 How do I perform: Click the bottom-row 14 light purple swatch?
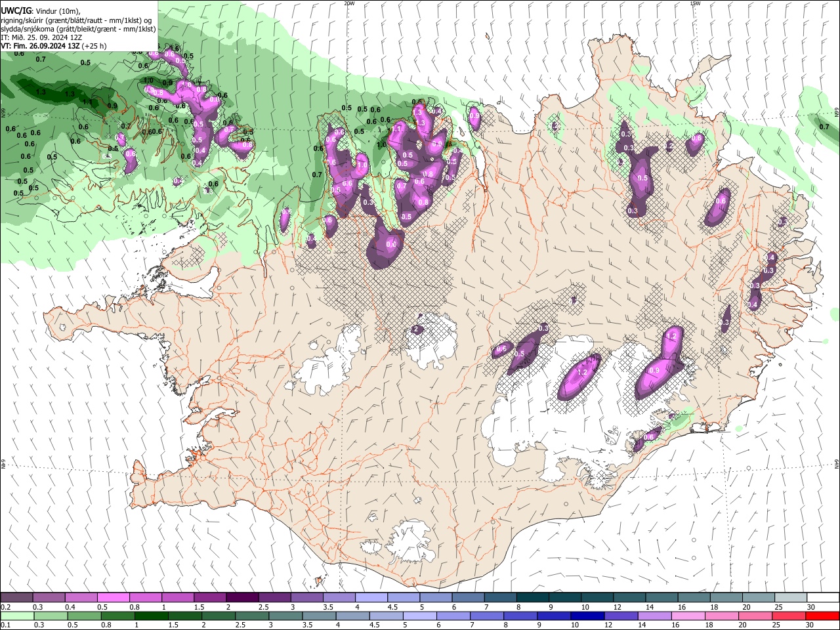pos(654,616)
